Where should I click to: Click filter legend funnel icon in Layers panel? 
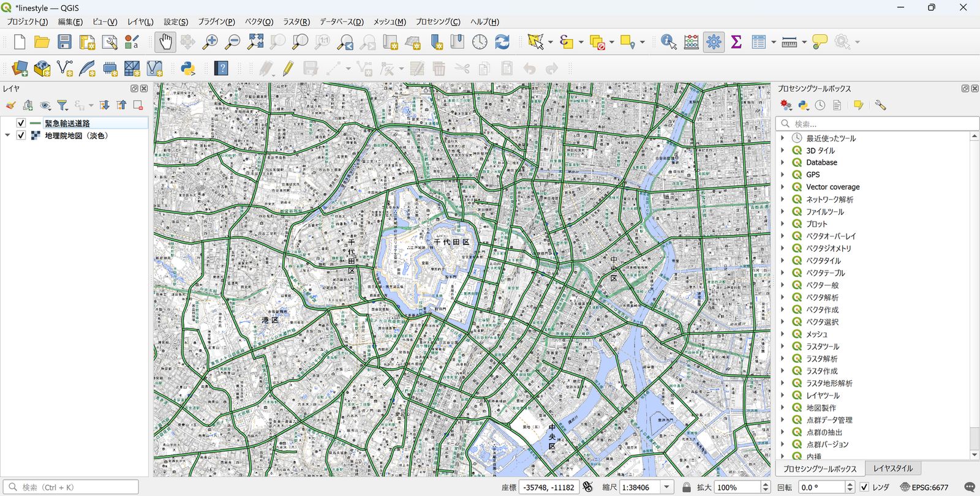tap(62, 105)
